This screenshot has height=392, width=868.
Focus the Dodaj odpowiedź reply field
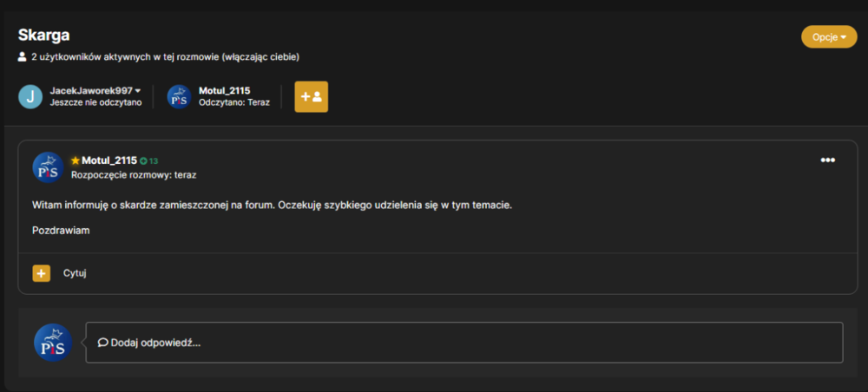(464, 343)
